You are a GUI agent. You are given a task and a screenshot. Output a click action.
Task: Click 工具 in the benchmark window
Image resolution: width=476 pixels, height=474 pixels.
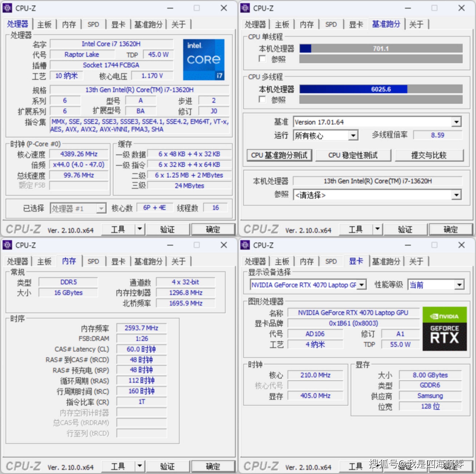(x=356, y=229)
